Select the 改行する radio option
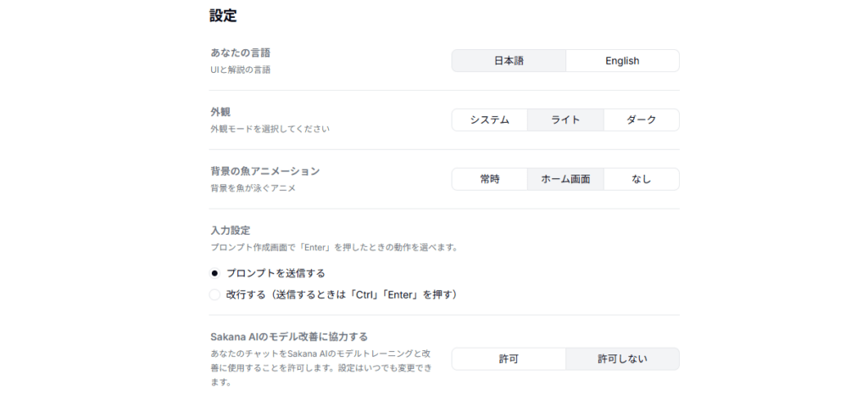The image size is (868, 396). point(214,294)
